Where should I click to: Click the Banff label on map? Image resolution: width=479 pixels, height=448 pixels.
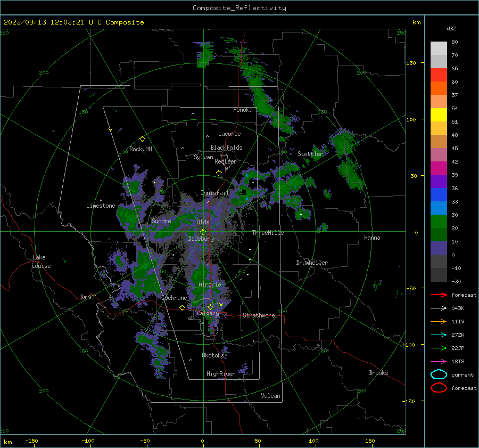coord(88,297)
